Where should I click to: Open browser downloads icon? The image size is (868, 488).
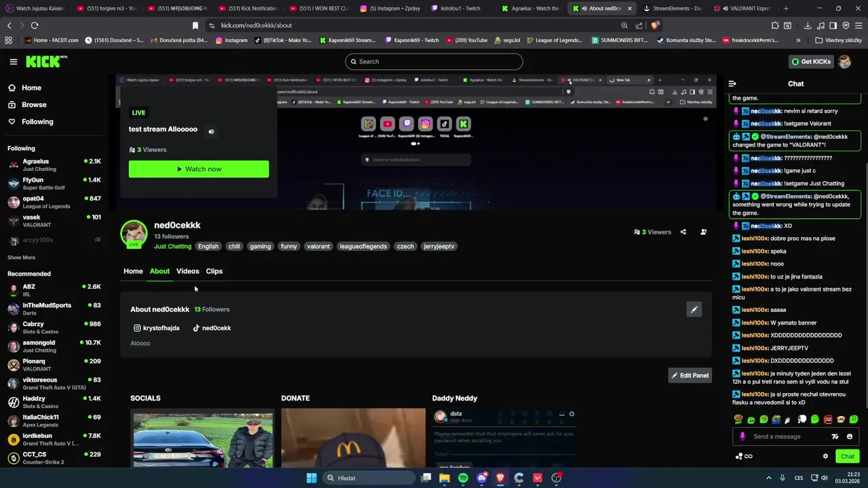pyautogui.click(x=808, y=26)
